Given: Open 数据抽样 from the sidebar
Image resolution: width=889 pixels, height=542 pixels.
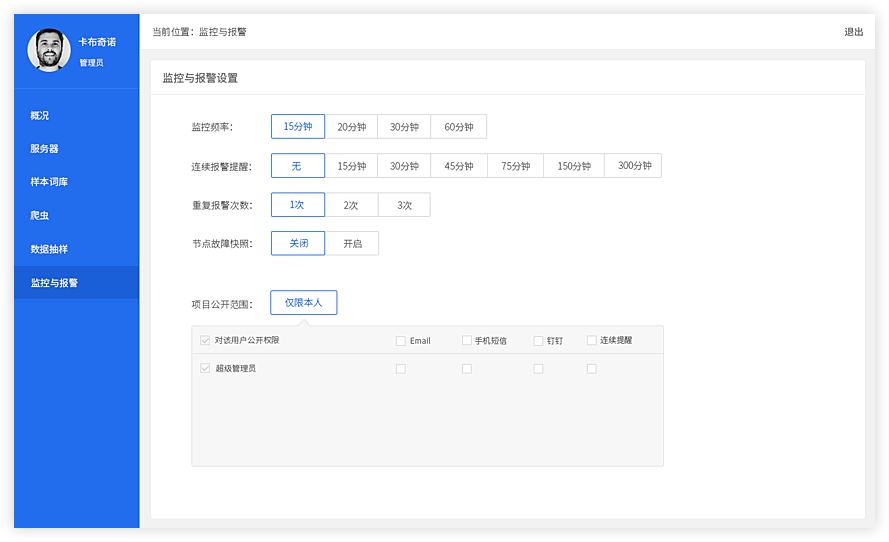Looking at the screenshot, I should 49,249.
